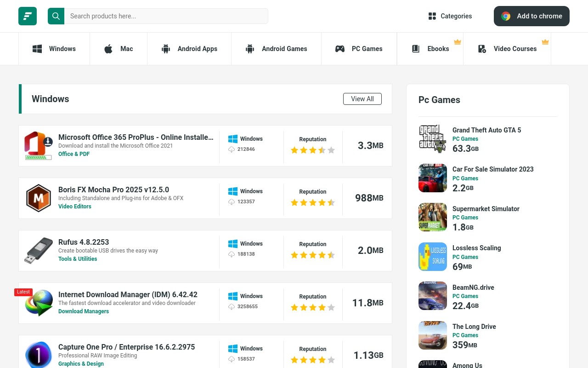This screenshot has height=368, width=588.
Task: Click the green site logo icon
Action: (28, 16)
